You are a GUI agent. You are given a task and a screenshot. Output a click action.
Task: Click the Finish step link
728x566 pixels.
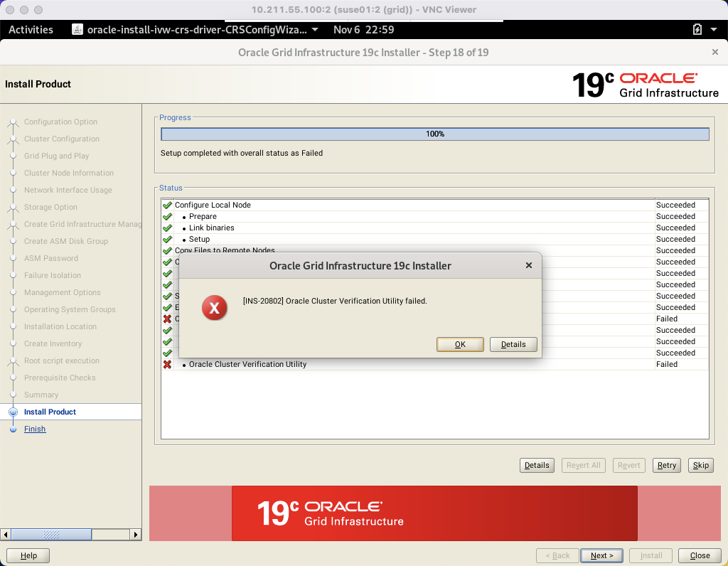point(35,429)
